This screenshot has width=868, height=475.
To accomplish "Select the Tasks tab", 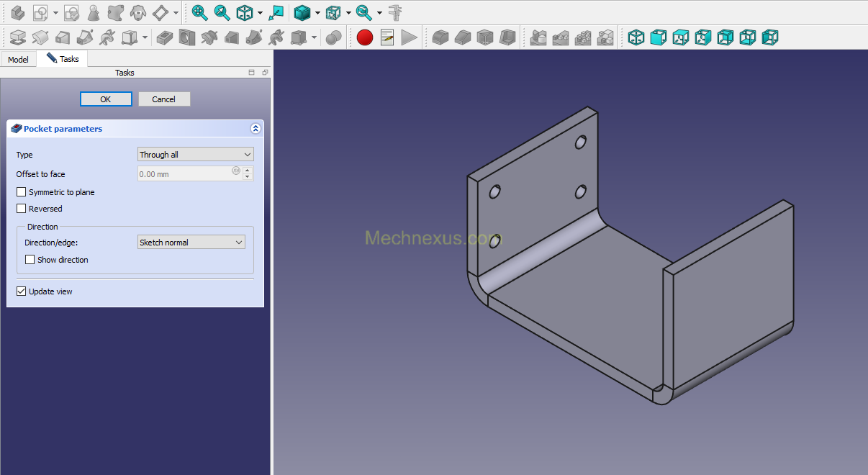I will tap(63, 59).
